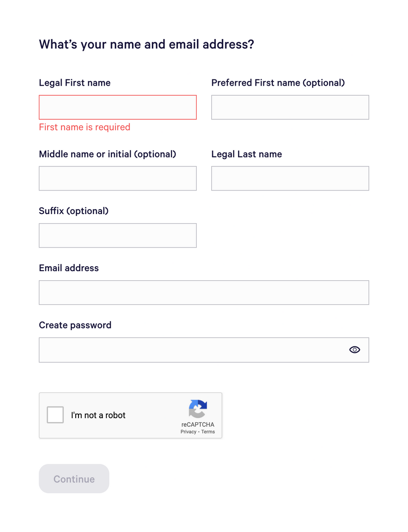Click the Email address label
The height and width of the screenshot is (532, 408).
click(68, 268)
